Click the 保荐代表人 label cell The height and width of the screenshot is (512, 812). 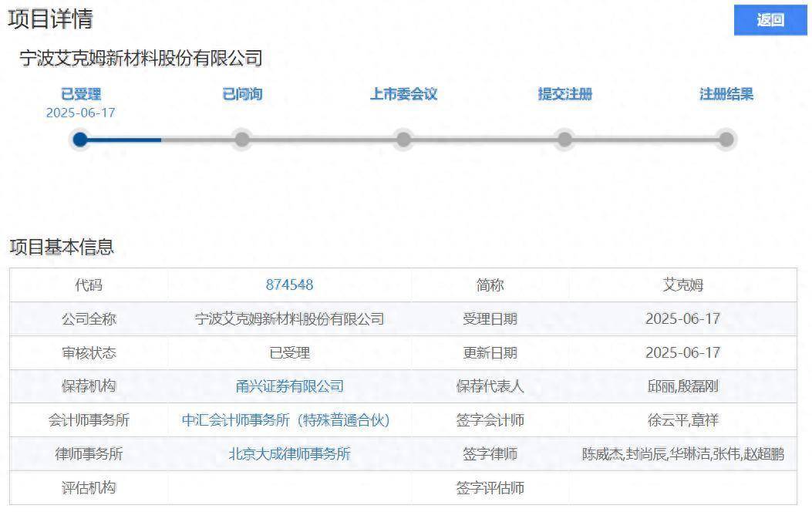coord(490,386)
